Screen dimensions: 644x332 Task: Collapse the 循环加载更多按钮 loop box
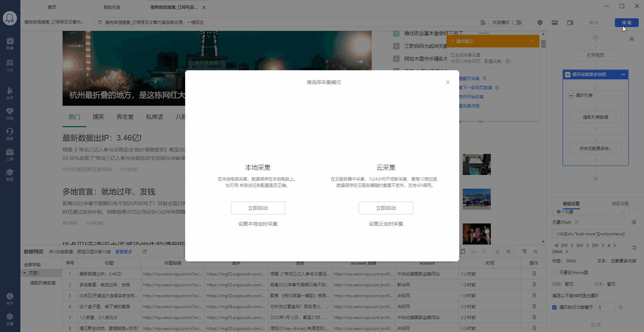(567, 74)
